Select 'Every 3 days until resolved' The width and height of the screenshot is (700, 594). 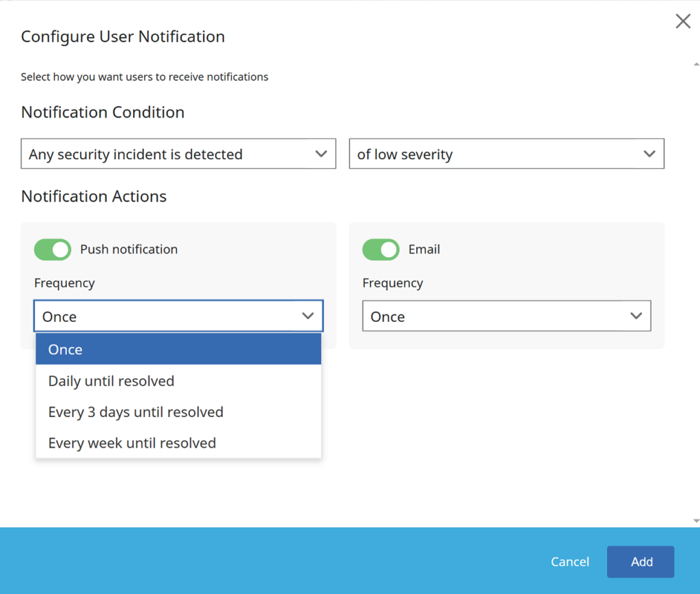coord(178,412)
